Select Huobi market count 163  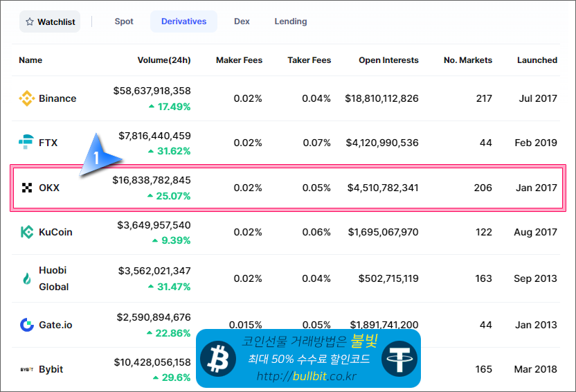(x=483, y=278)
